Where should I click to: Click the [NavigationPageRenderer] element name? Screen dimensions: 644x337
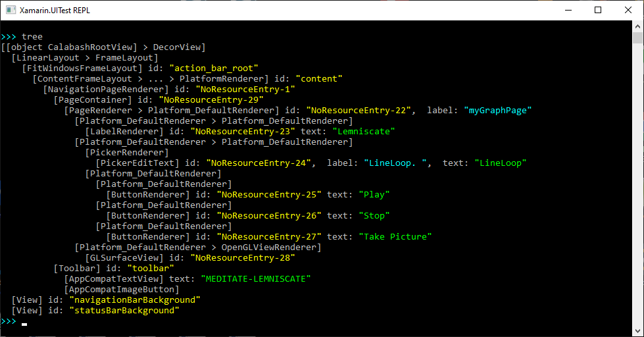(x=106, y=89)
